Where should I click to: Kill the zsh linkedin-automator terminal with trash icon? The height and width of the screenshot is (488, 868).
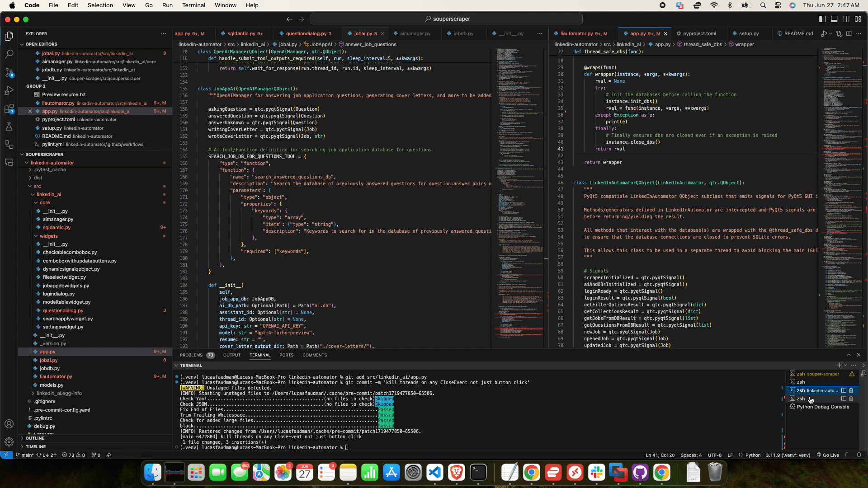[851, 390]
